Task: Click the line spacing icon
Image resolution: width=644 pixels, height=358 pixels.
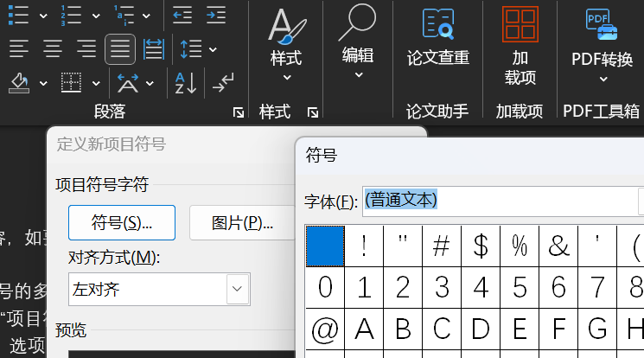Action: [191, 49]
